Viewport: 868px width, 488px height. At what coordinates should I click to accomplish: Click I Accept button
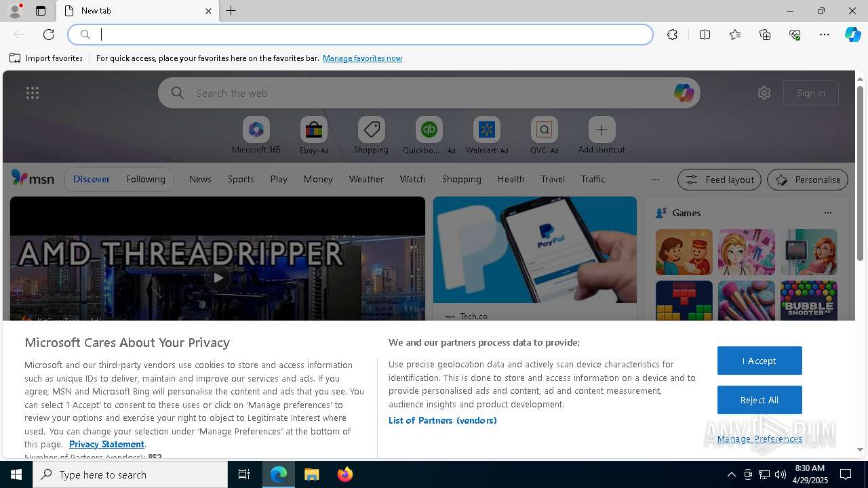coord(759,361)
